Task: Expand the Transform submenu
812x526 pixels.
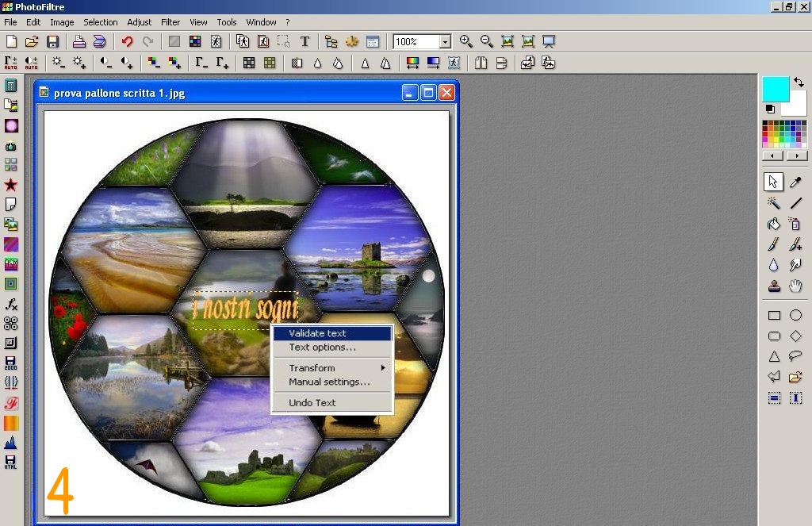Action: click(x=333, y=368)
